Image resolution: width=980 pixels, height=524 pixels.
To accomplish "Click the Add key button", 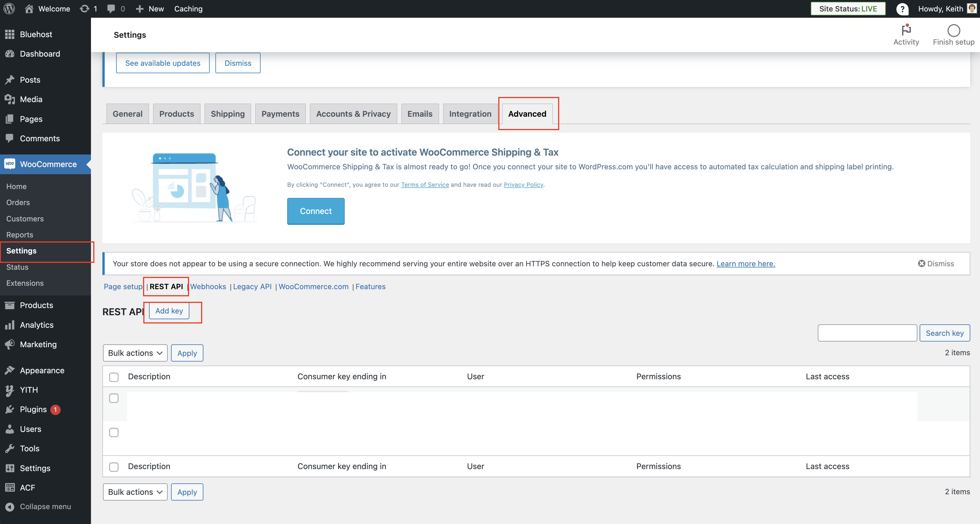I will click(x=169, y=311).
